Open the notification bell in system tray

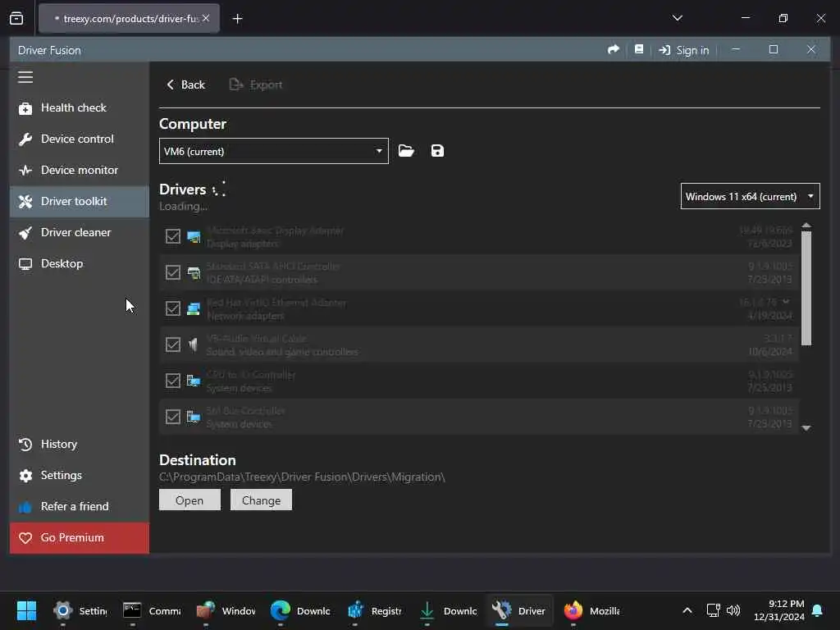point(818,610)
